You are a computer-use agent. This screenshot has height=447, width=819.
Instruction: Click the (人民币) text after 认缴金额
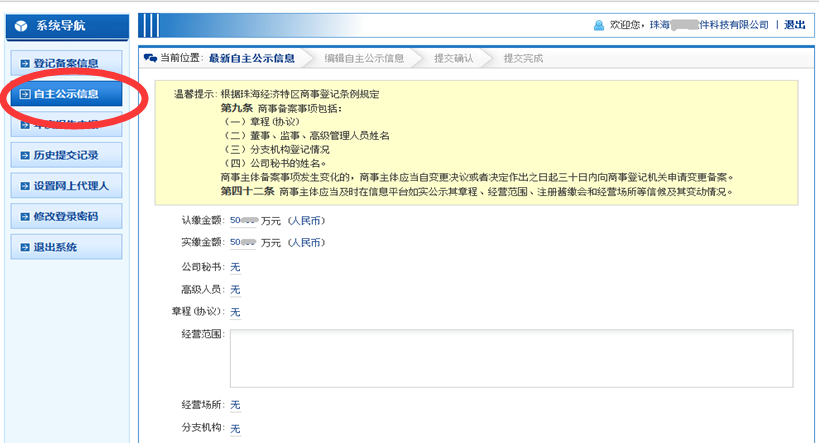tap(306, 221)
